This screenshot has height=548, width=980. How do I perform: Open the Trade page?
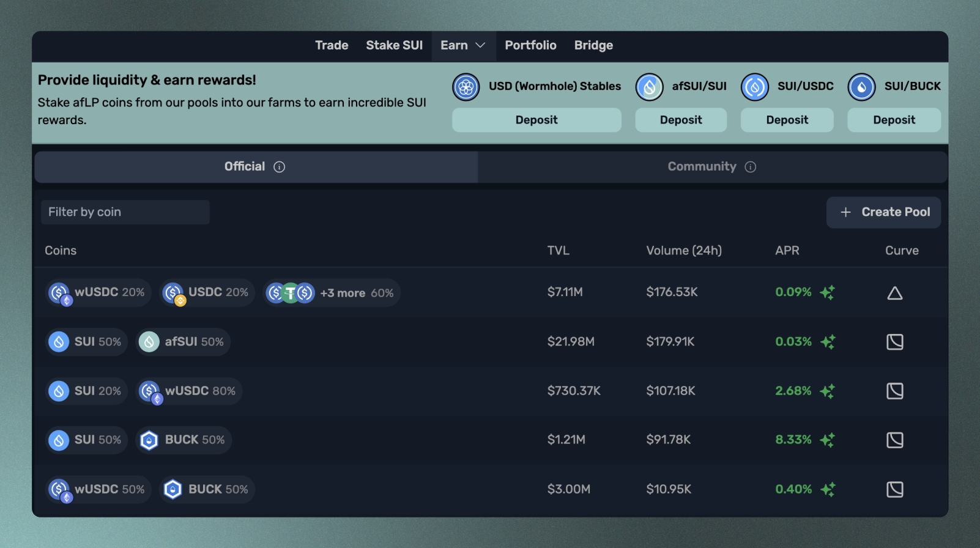point(332,46)
